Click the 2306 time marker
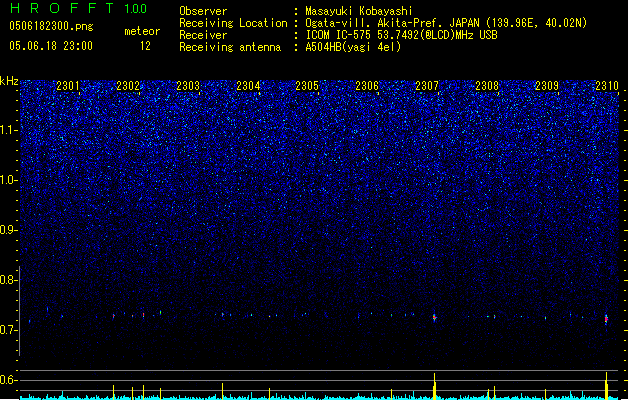Image resolution: width=629 pixels, height=400 pixels. [367, 86]
